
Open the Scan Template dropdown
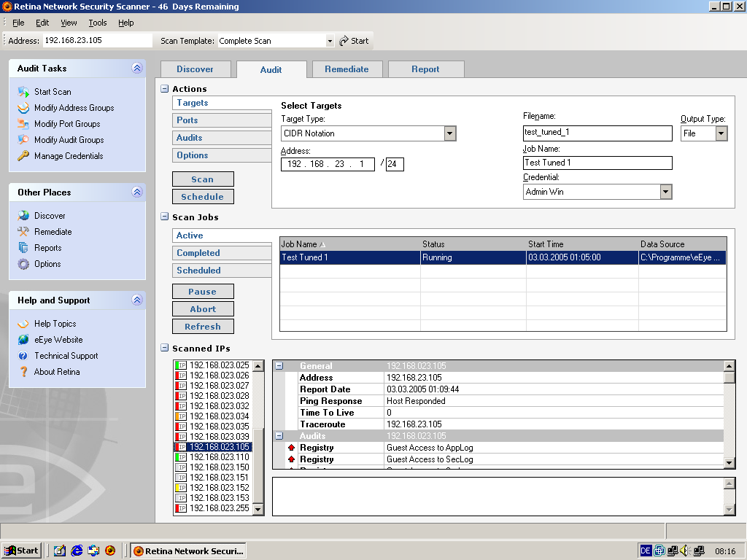(330, 41)
